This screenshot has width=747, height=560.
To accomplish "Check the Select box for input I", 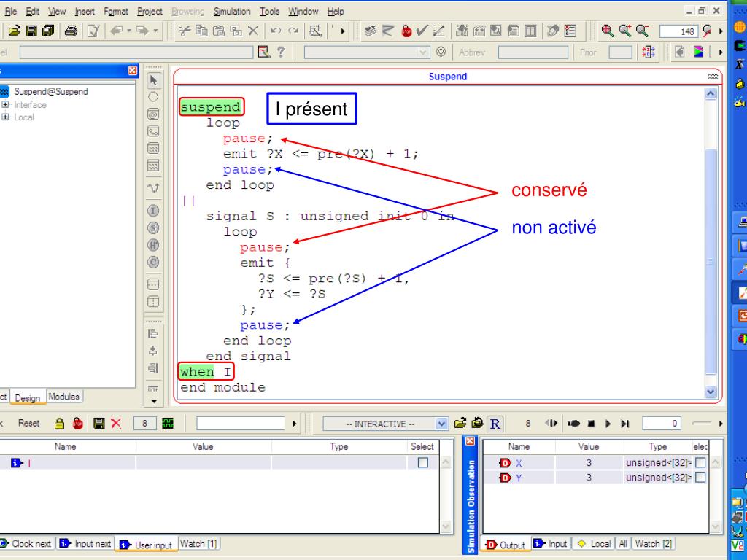I will (423, 462).
